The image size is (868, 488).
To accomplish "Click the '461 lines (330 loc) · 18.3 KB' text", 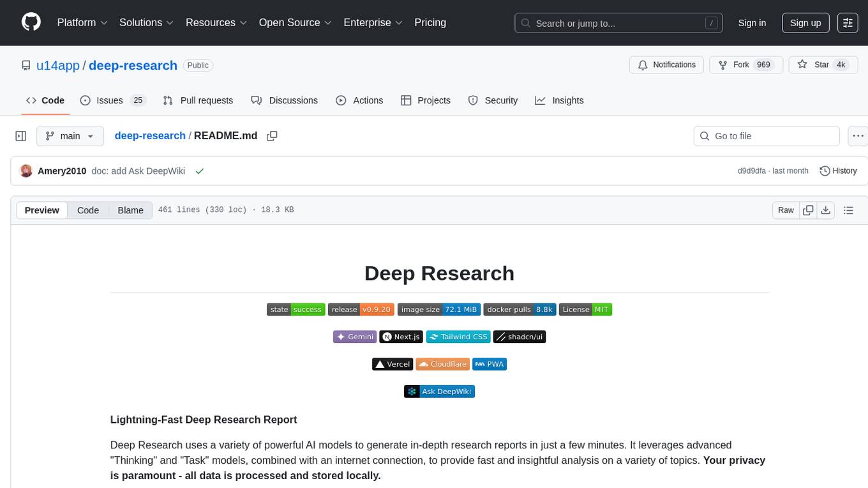I will pyautogui.click(x=225, y=210).
